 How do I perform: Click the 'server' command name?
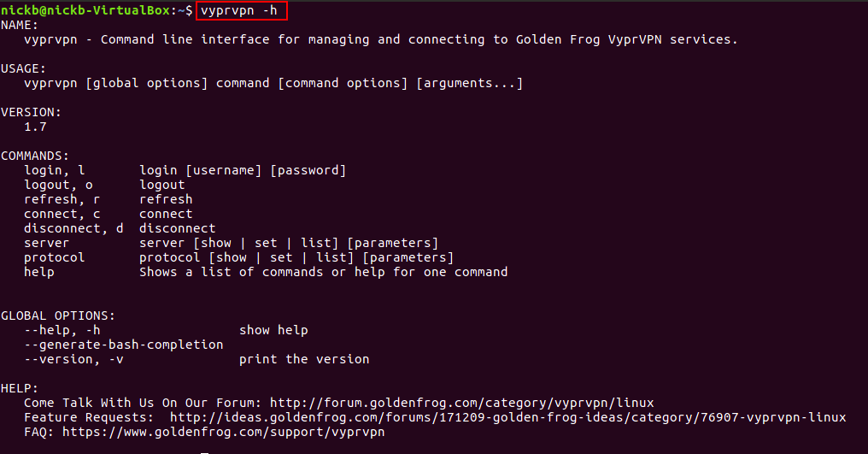click(x=47, y=243)
